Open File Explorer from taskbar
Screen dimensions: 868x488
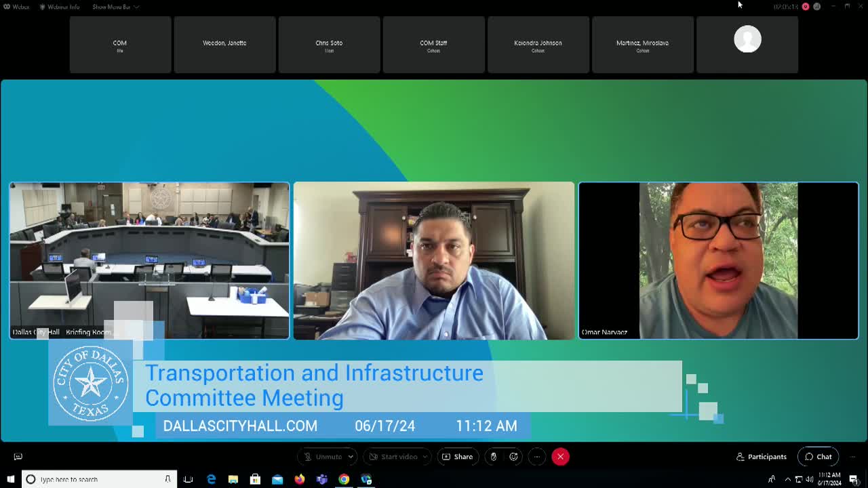[233, 479]
